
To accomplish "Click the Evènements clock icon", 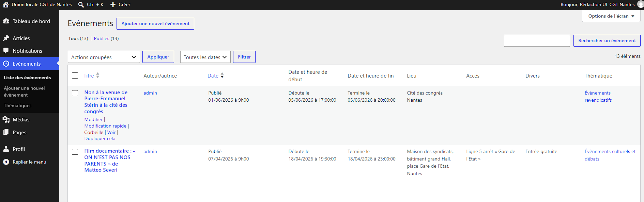I will coord(6,64).
